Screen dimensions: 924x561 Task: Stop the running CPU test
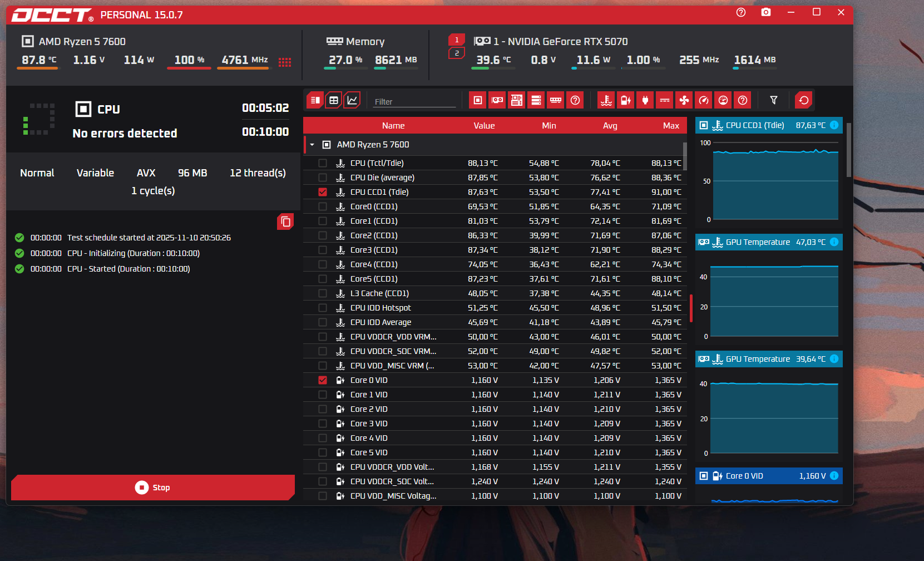(153, 488)
